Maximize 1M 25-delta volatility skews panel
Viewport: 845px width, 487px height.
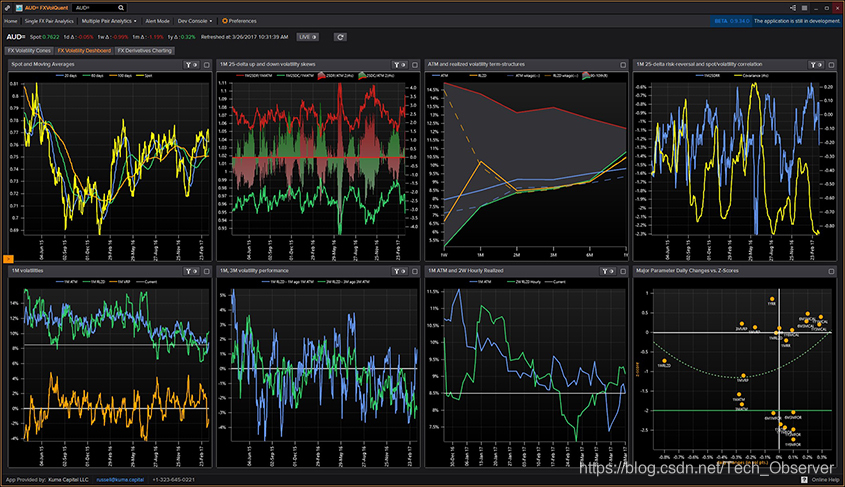click(x=414, y=65)
